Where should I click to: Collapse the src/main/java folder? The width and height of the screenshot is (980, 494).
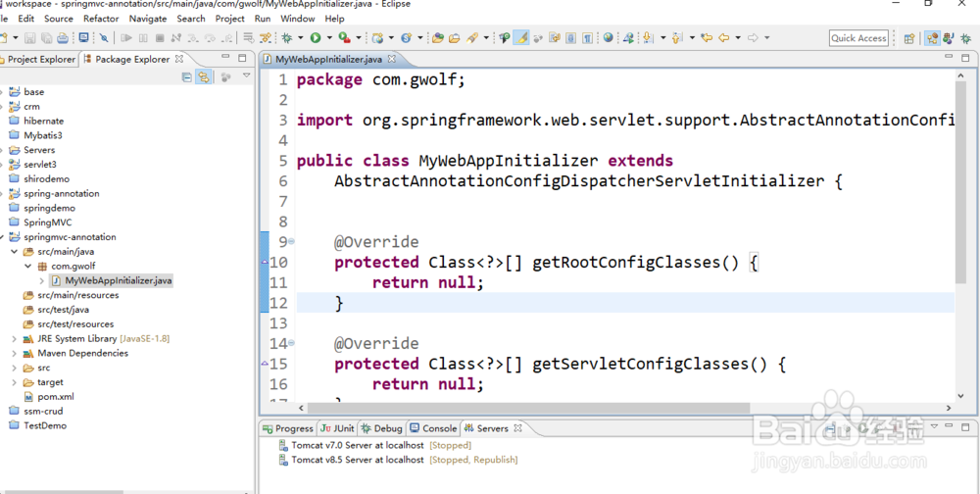[15, 251]
